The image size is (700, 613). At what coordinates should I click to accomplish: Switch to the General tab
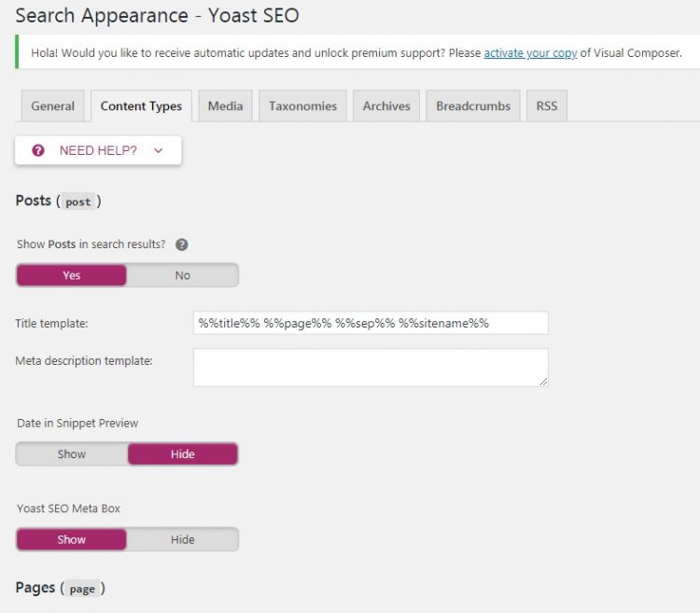coord(52,105)
